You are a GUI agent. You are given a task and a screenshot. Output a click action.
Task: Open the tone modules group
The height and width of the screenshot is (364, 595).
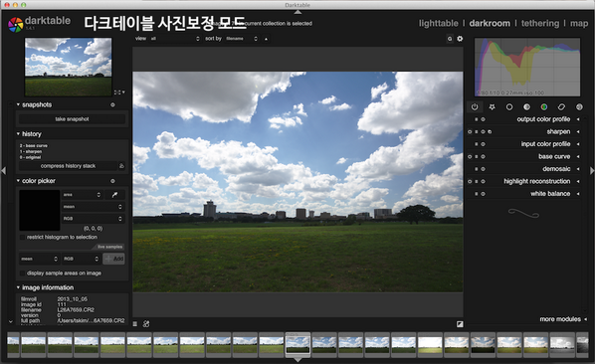point(526,107)
